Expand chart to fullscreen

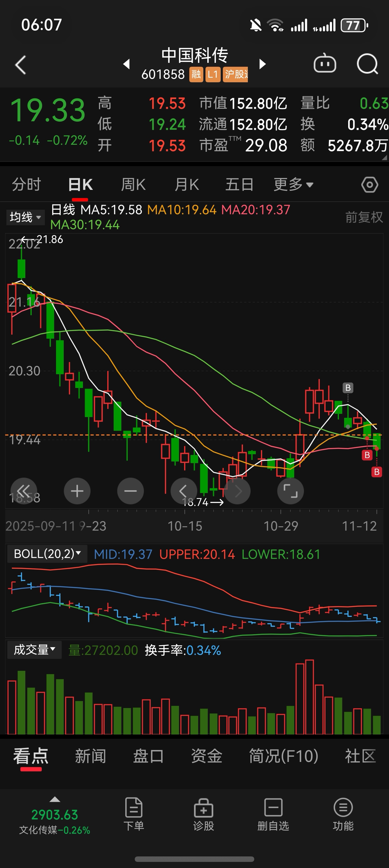pyautogui.click(x=291, y=491)
